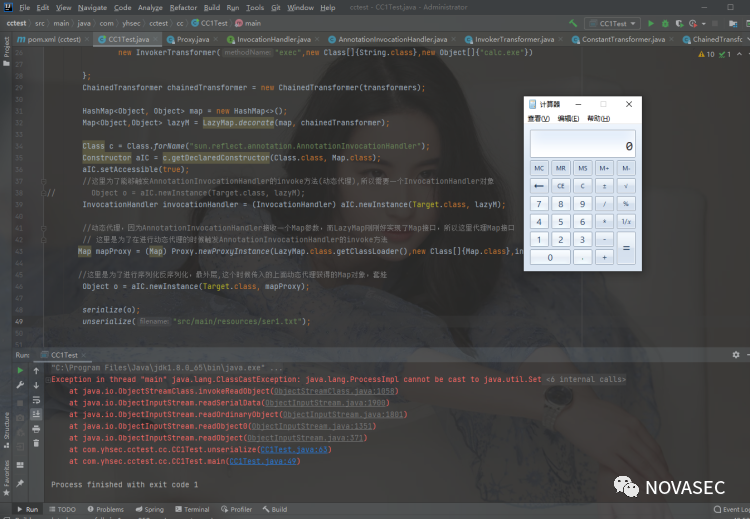Image resolution: width=750 pixels, height=519 pixels.
Task: Click the warnings count 10 indicator
Action: point(706,54)
